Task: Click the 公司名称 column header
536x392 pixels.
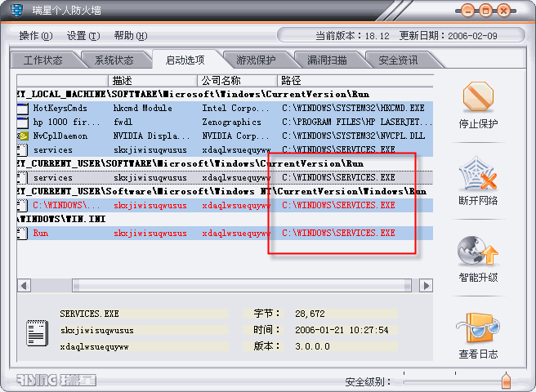Action: (x=237, y=81)
